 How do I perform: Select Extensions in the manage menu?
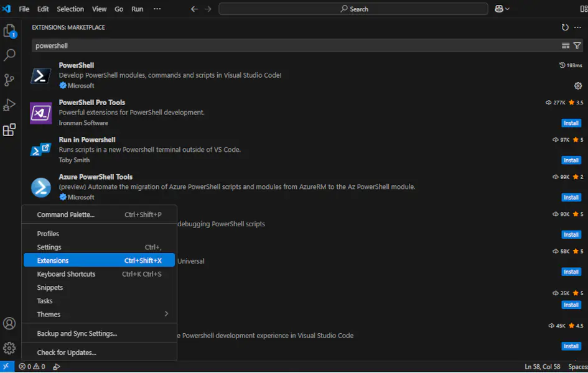pos(100,260)
